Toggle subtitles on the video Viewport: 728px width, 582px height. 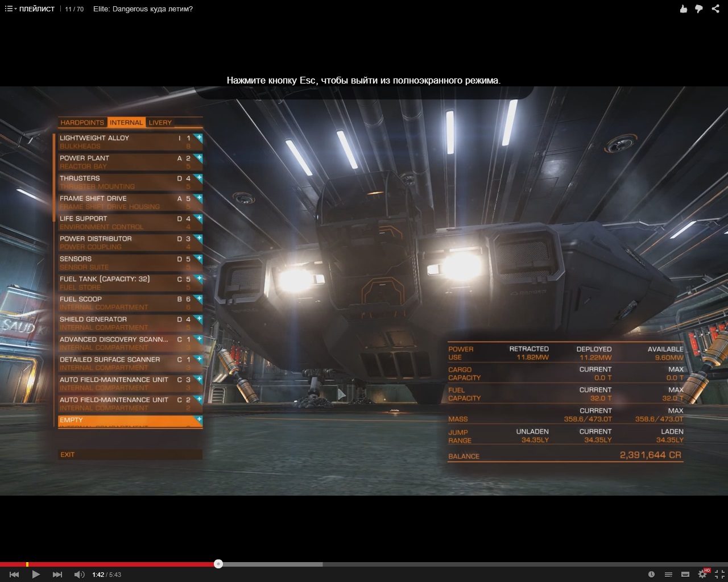685,575
